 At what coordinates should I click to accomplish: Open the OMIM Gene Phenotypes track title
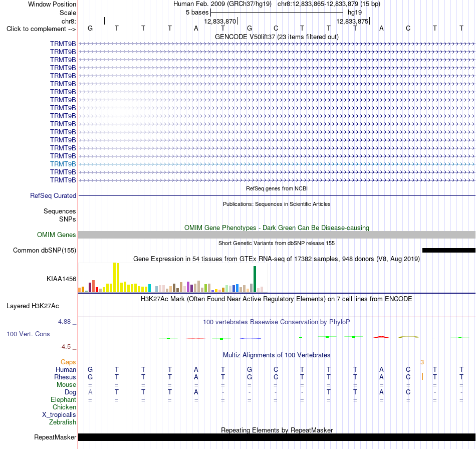point(277,228)
